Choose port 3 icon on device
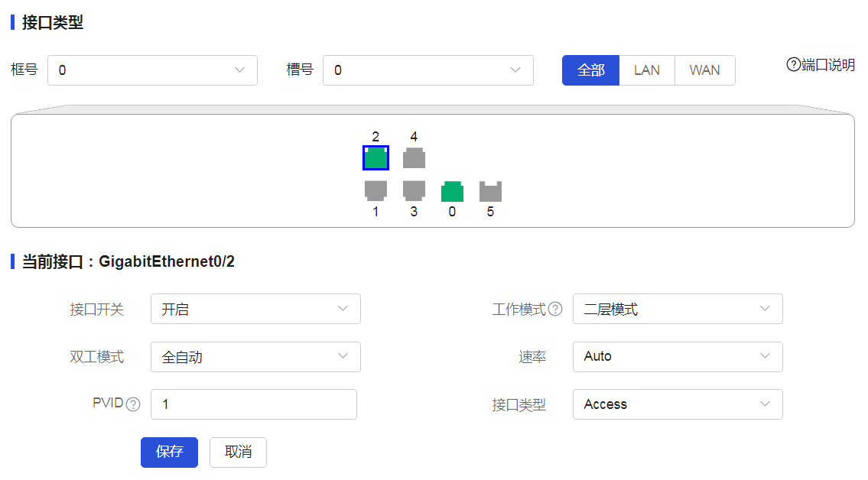The width and height of the screenshot is (868, 480). 414,190
